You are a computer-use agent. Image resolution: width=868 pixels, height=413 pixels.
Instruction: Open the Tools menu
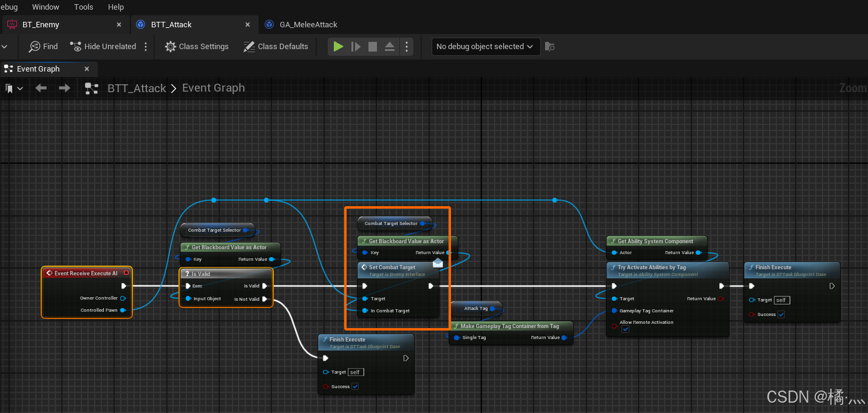point(84,7)
